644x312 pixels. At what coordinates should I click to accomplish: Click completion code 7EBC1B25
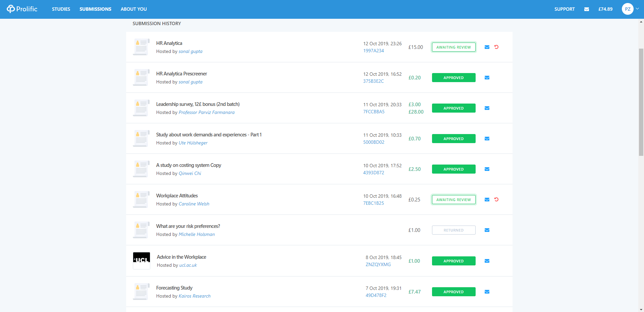click(374, 203)
